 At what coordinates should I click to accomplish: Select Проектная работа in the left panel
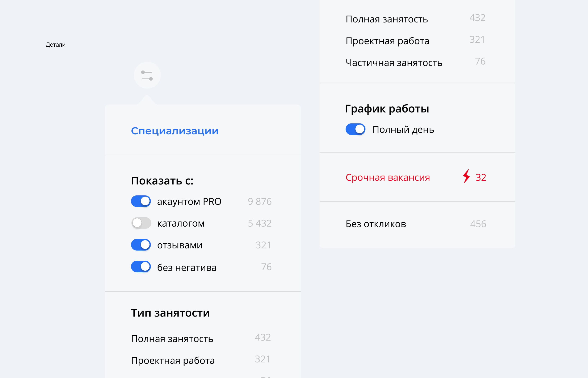coord(173,361)
